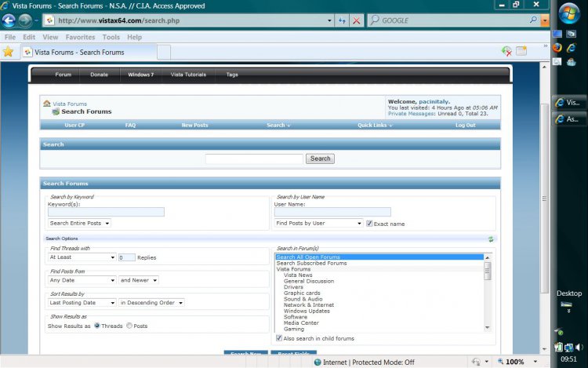
Task: Click the Show Desktop quick launch icon
Action: [557, 35]
